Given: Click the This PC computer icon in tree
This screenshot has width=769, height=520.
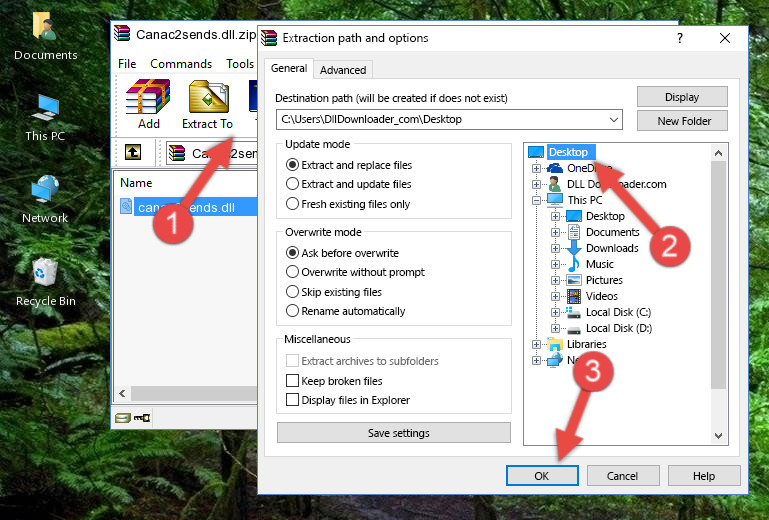Looking at the screenshot, I should point(555,200).
